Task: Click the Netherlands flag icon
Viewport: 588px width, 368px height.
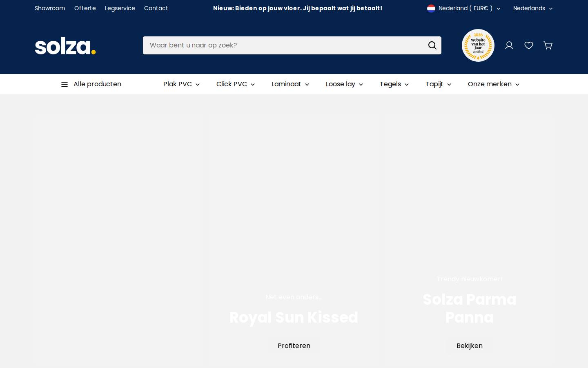Action: [x=431, y=8]
